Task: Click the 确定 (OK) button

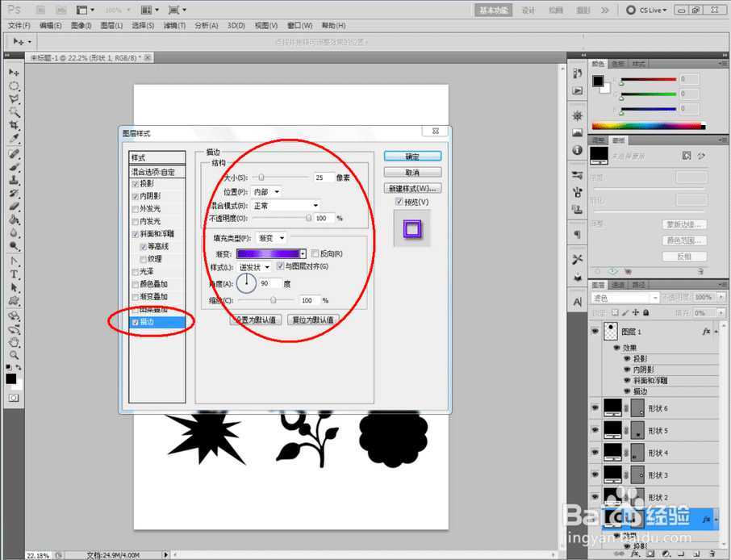Action: tap(412, 157)
